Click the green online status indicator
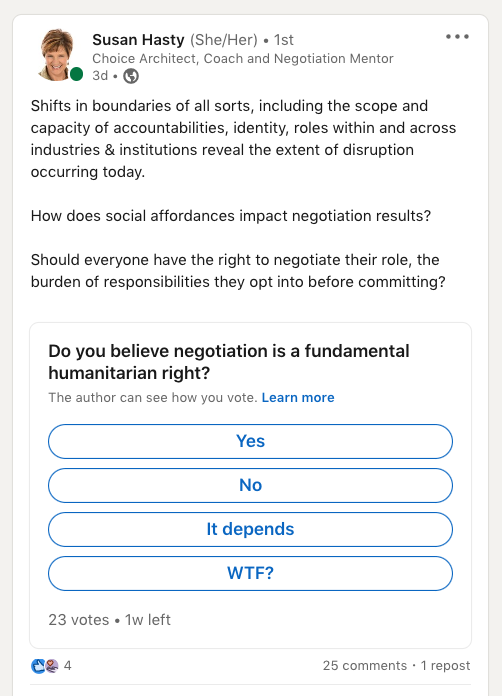 click(x=77, y=74)
